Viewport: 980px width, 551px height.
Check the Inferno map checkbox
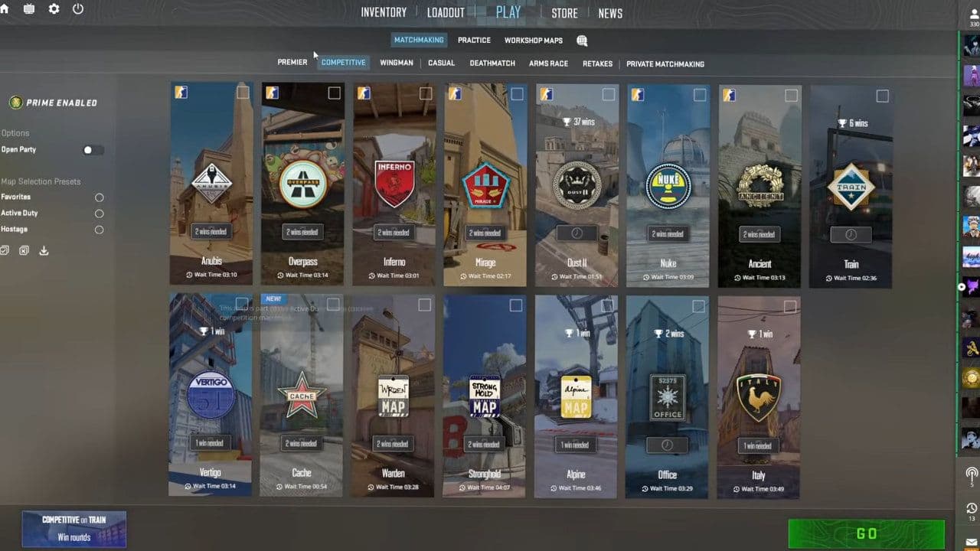point(426,93)
